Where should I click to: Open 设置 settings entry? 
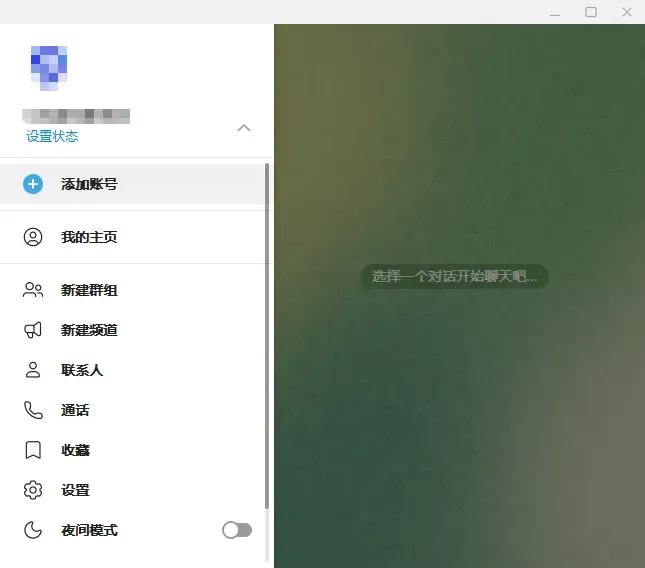[x=132, y=490]
